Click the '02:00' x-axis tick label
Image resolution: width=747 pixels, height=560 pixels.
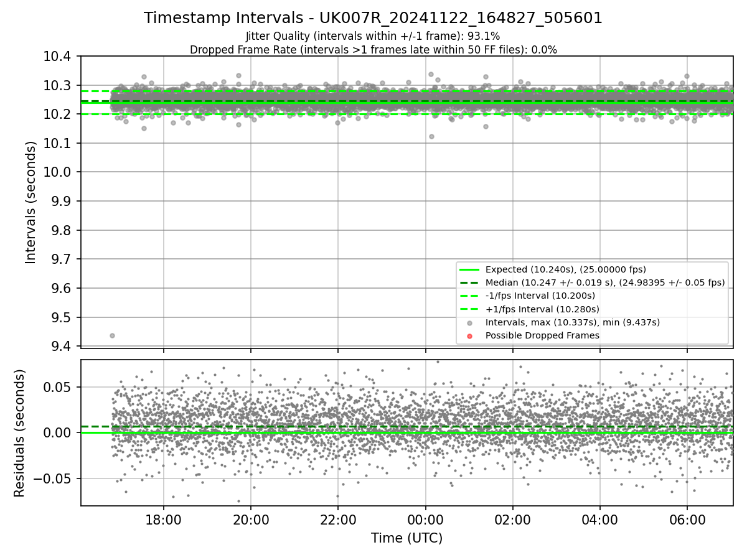pos(513,520)
